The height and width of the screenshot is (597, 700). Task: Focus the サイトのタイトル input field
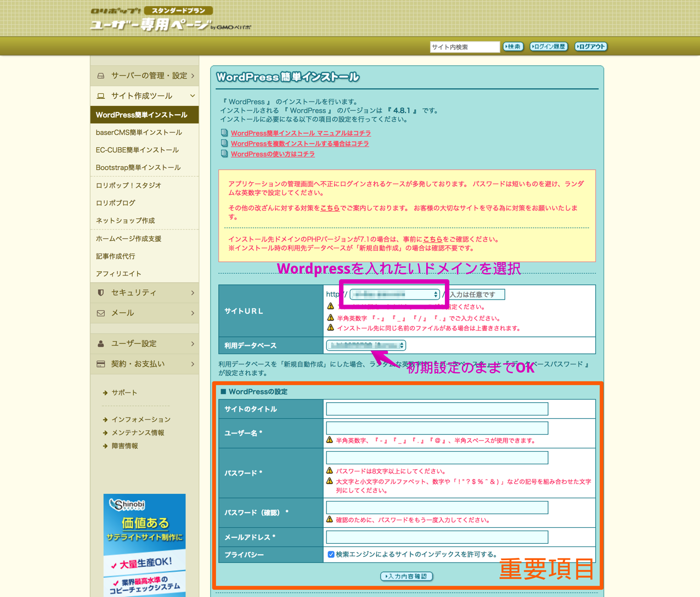point(437,409)
